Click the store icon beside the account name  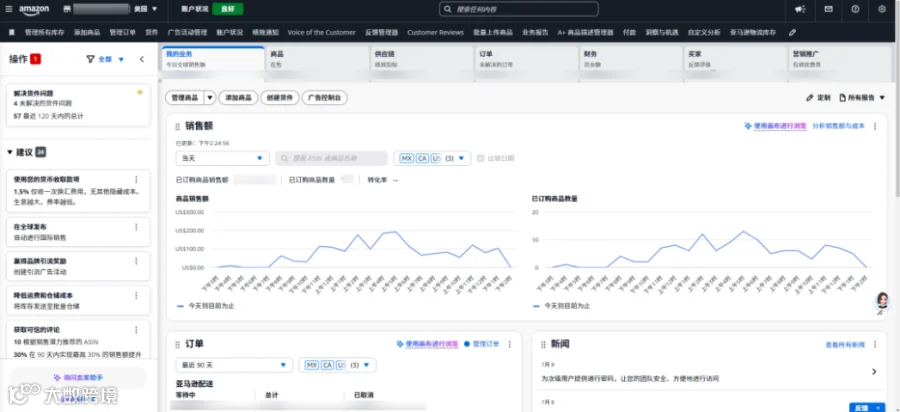click(67, 9)
